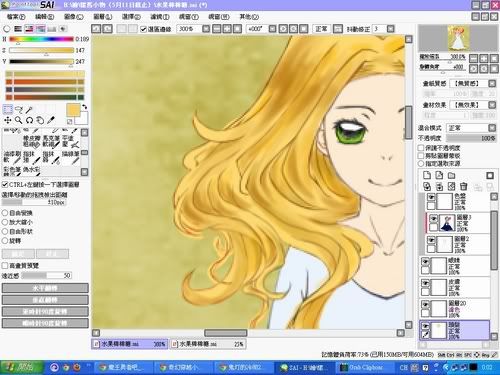This screenshot has width=500, height=375.
Task: Open the 混合模式 blend mode dropdown
Action: 492,128
